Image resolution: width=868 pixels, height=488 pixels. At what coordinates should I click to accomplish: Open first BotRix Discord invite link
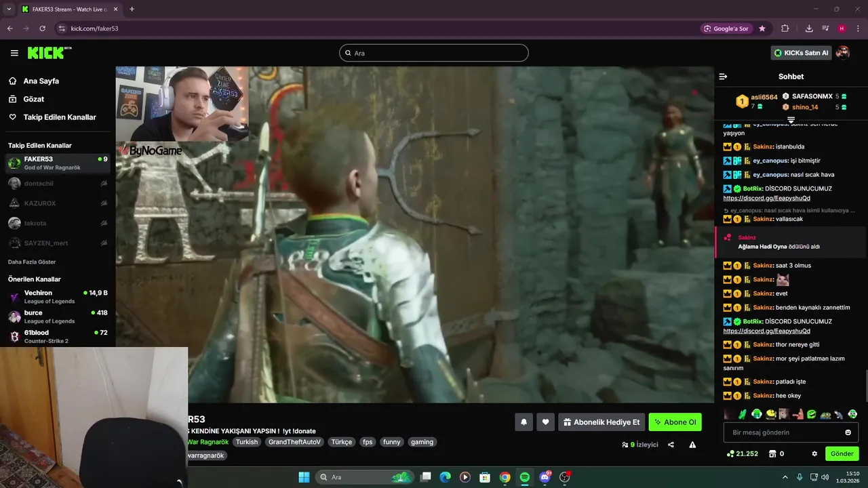(766, 199)
